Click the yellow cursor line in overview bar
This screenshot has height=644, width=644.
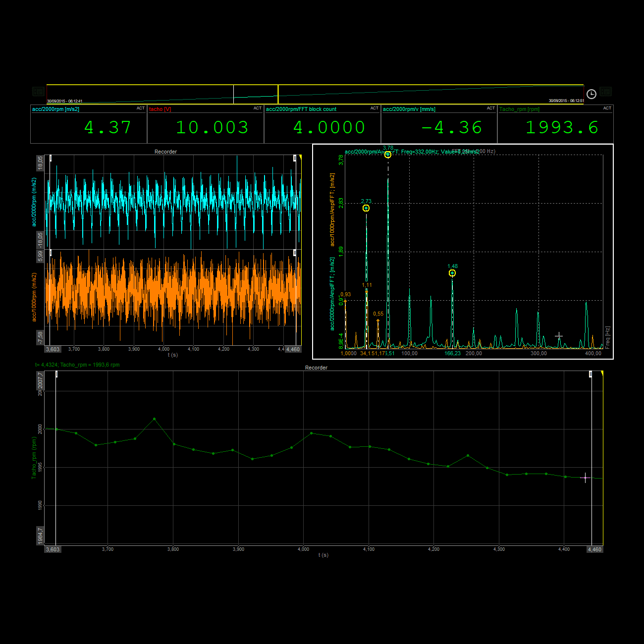click(278, 94)
